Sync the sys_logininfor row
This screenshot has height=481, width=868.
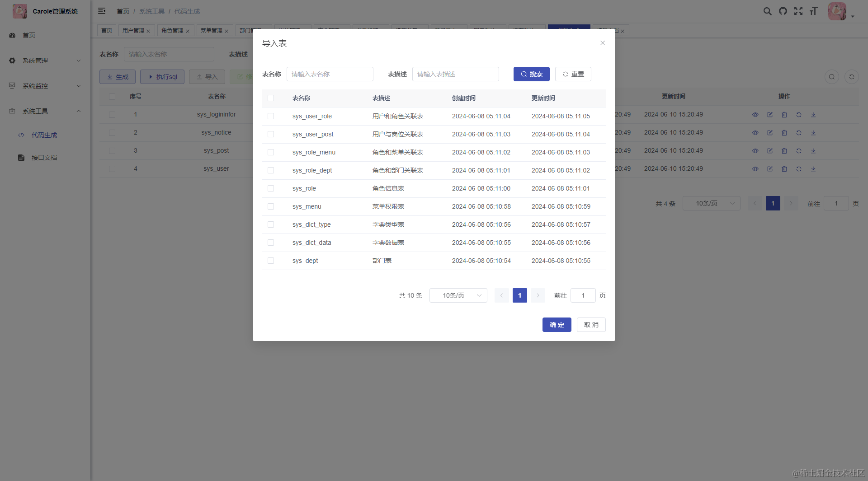(x=799, y=115)
